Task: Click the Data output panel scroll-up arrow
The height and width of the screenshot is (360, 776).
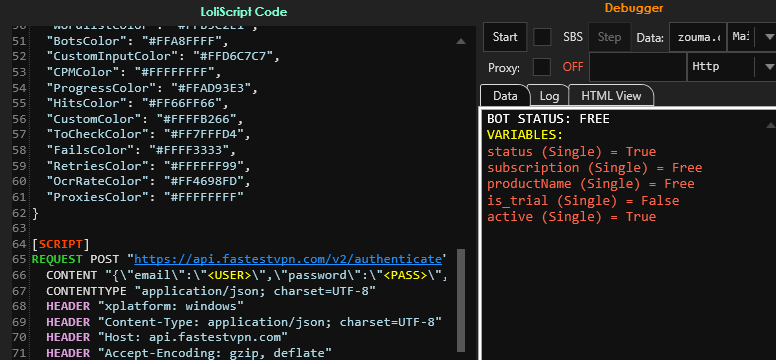Action: 771,125
